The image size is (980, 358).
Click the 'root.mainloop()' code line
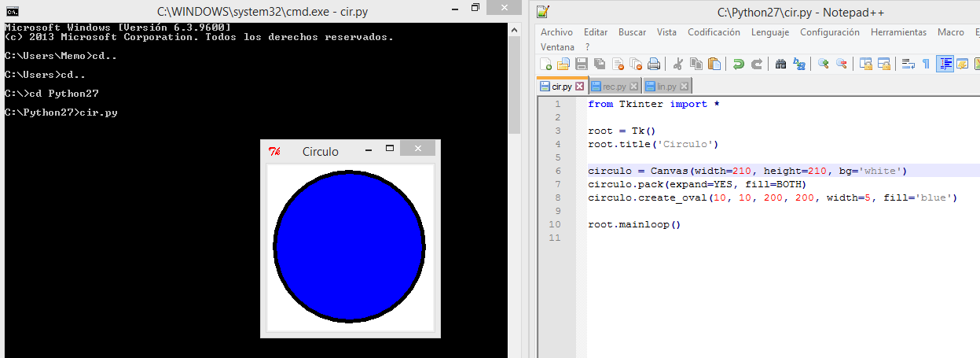tap(633, 224)
